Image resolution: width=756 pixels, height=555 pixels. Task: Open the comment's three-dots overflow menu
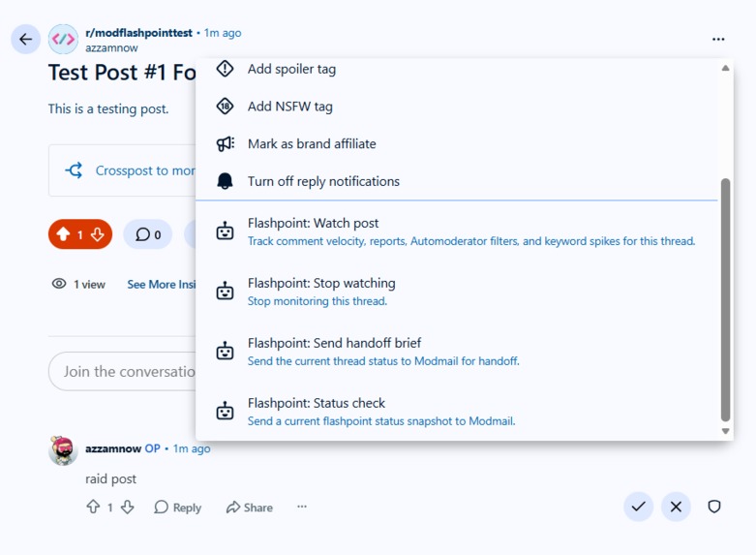pos(302,507)
